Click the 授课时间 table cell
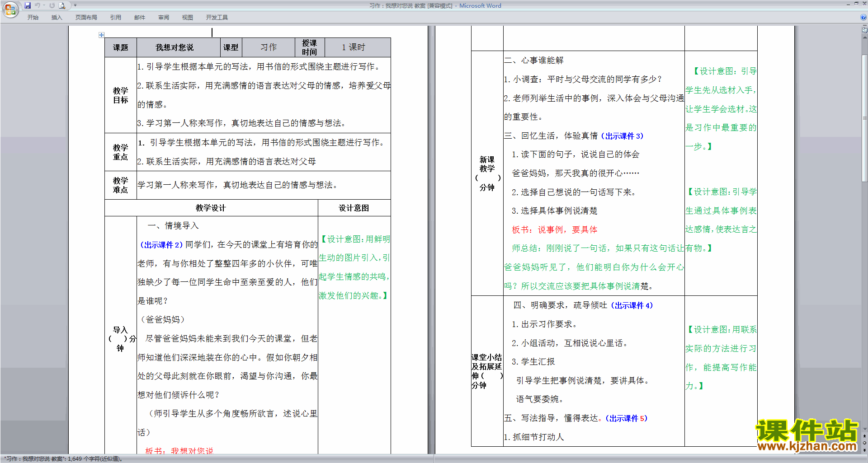868x463 pixels. pos(309,47)
